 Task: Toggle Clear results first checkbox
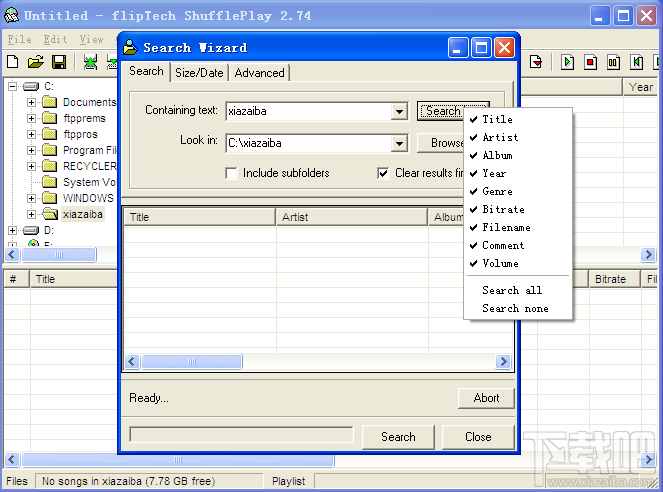pos(383,173)
